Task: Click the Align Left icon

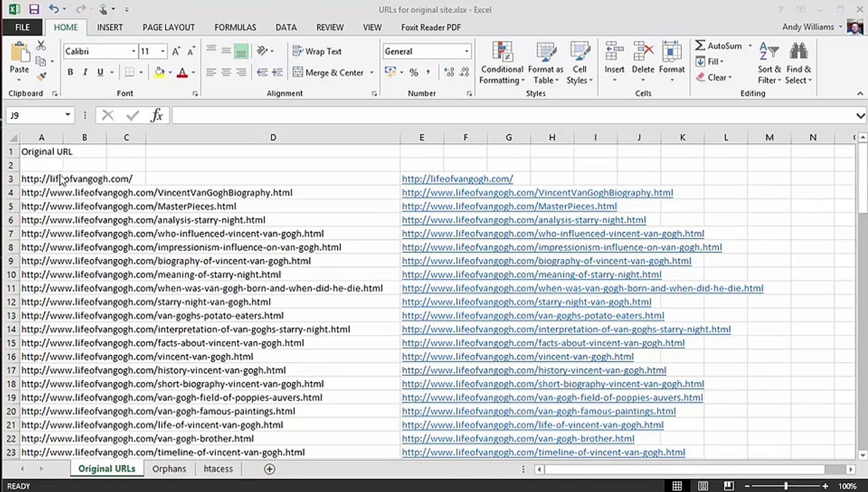Action: (x=211, y=72)
